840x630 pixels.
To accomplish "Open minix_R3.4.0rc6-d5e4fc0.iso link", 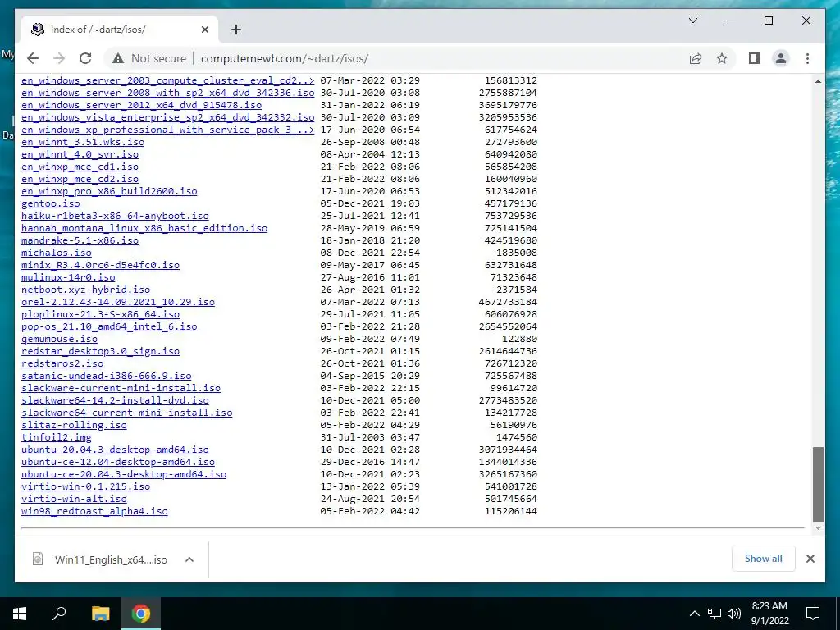I will 100,265.
